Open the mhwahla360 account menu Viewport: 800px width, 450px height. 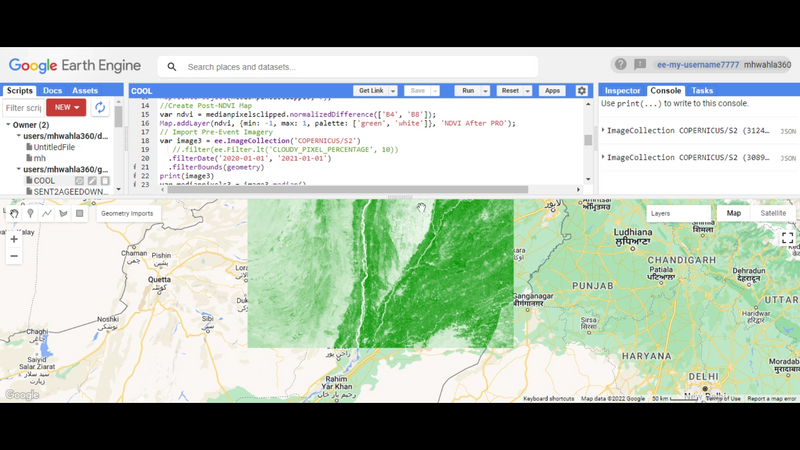point(767,65)
